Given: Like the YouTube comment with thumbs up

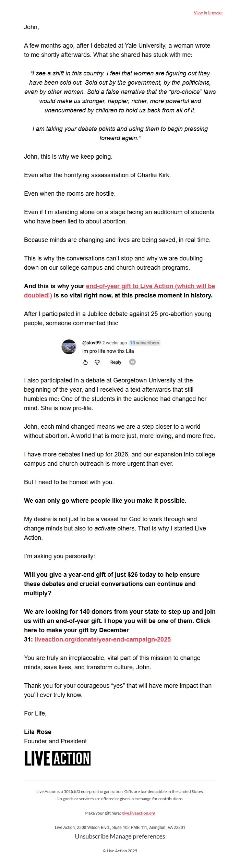Looking at the screenshot, I should point(85,362).
